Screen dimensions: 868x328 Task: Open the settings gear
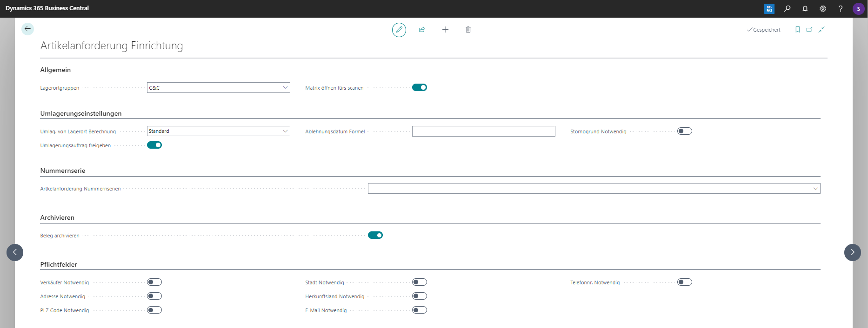coord(822,8)
